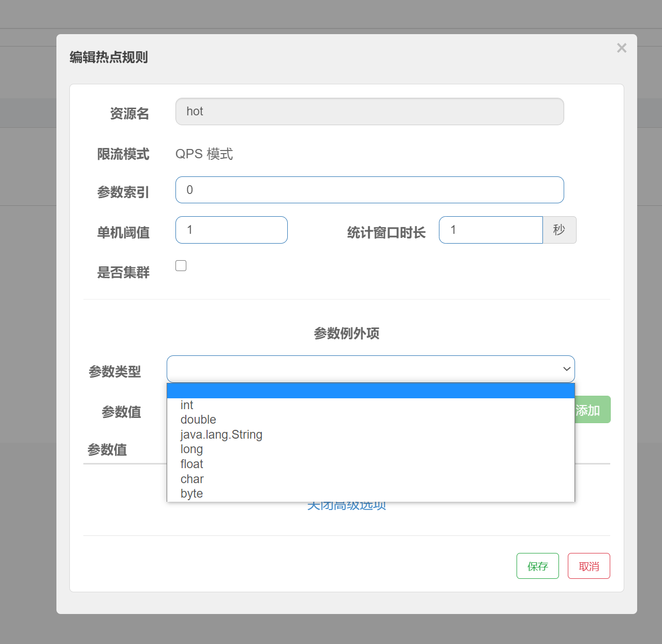Viewport: 662px width, 644px height.
Task: Click the 统计窗口时长 duration input
Action: [x=490, y=230]
